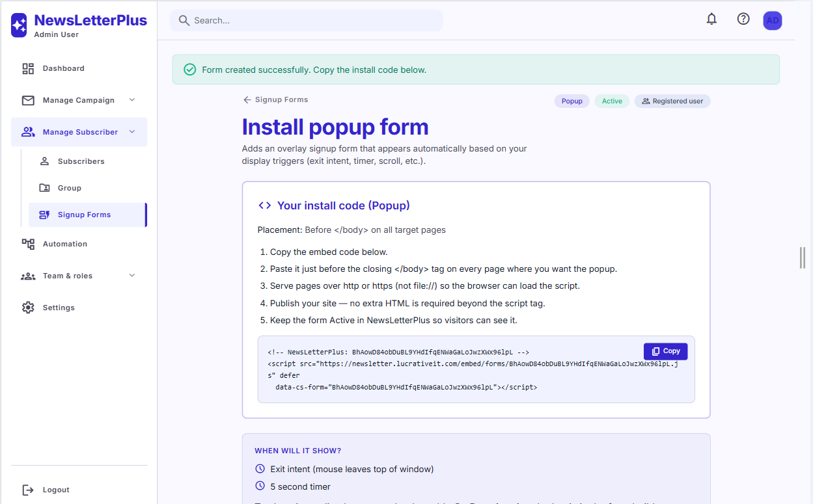Log out via the Logout label
Screen dimensions: 813x504
click(56, 490)
